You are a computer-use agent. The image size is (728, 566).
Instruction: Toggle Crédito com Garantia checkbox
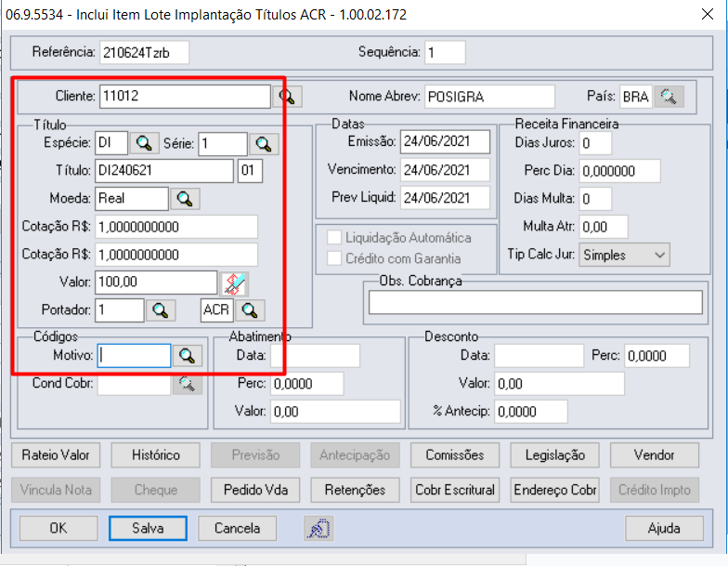pyautogui.click(x=334, y=258)
